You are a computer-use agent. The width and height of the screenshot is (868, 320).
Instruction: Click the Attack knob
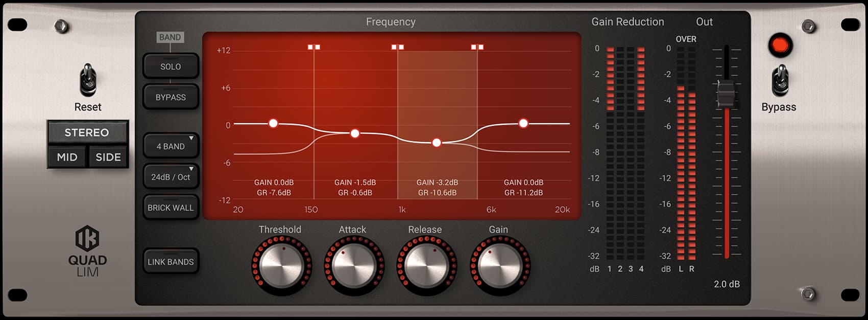pos(354,265)
